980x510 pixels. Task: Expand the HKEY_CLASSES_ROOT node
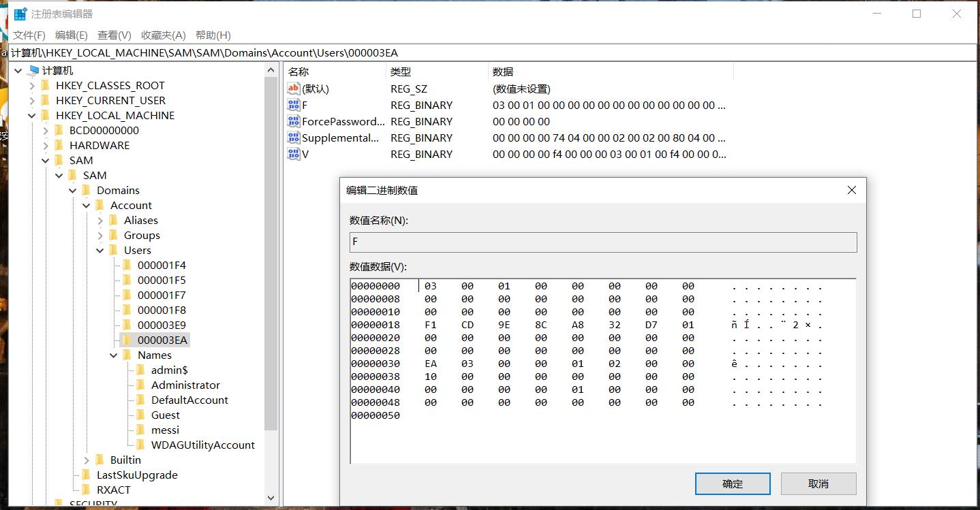click(x=32, y=85)
